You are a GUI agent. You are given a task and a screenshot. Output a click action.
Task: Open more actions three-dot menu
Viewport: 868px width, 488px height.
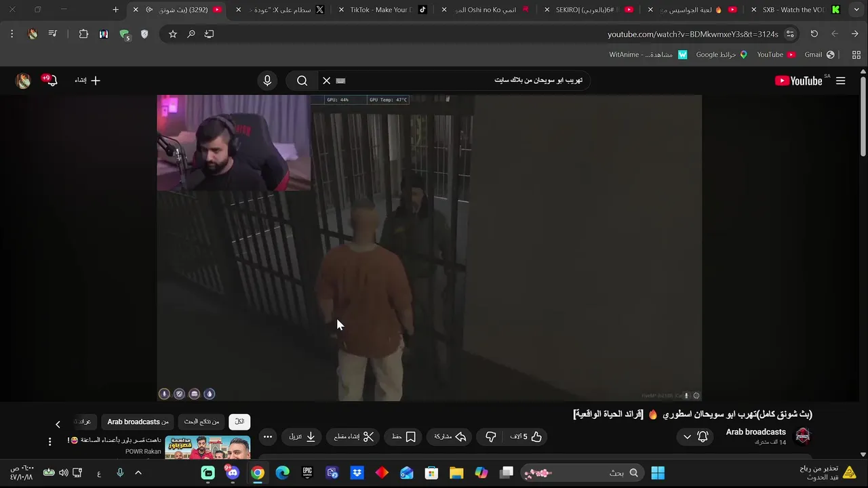tap(268, 437)
